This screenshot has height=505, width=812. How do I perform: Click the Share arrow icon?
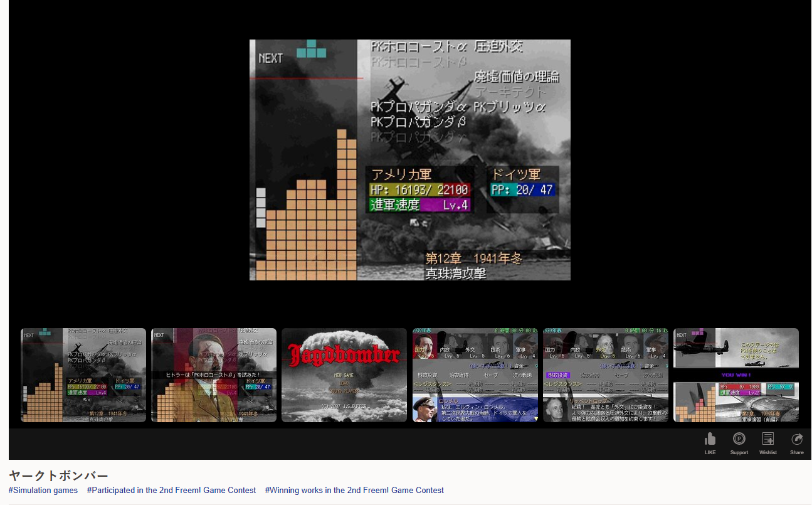point(797,439)
